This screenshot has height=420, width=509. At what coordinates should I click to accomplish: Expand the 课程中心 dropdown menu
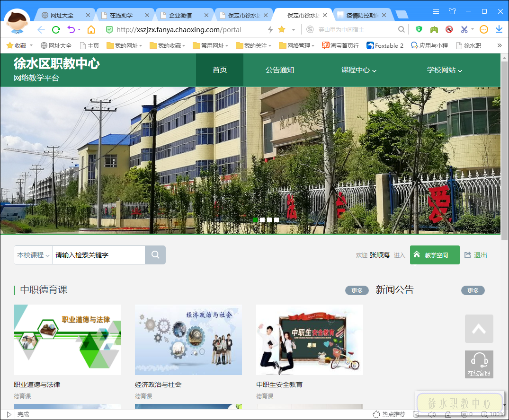359,70
